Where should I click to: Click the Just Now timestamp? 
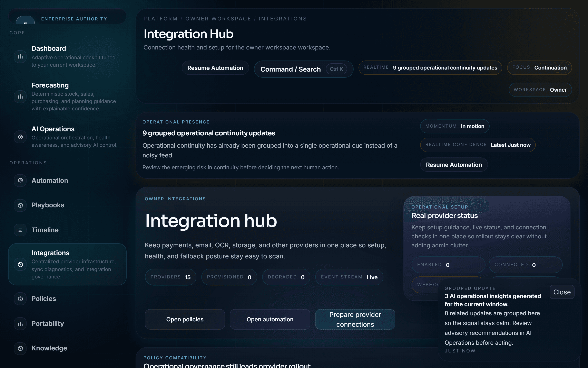(x=460, y=351)
